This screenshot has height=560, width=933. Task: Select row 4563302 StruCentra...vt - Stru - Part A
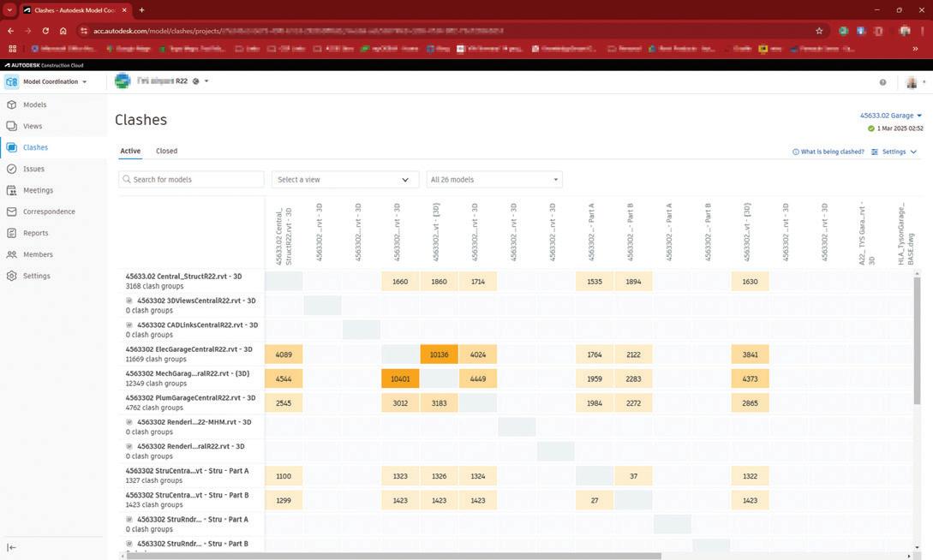(x=191, y=475)
